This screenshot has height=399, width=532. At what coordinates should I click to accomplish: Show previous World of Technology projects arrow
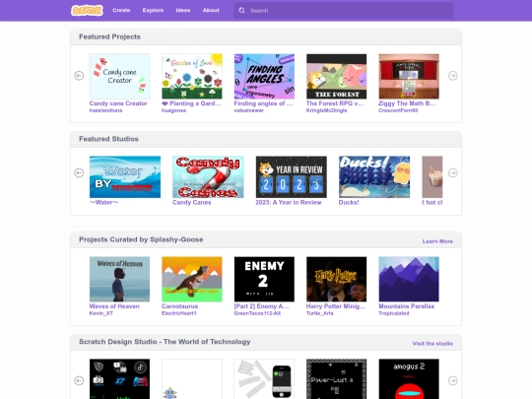(79, 380)
